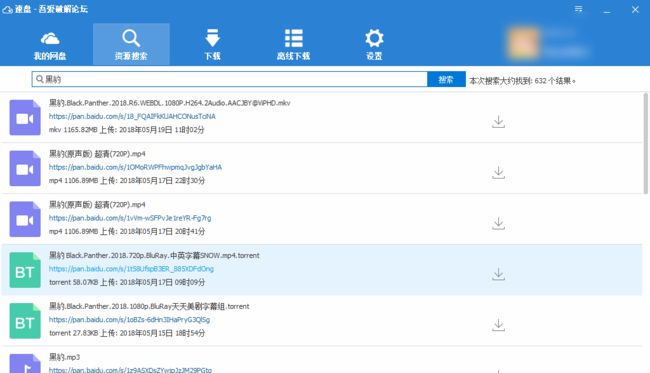This screenshot has width=650, height=373.
Task: Download 黑豹(原声版) uploaded 22时30分 via arrow icon
Action: pos(498,173)
